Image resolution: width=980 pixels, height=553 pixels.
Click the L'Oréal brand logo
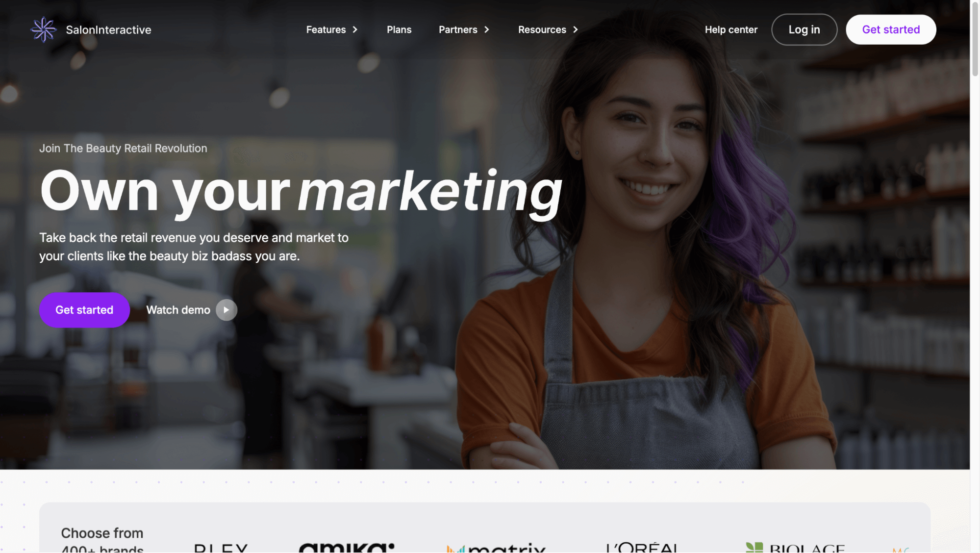642,548
